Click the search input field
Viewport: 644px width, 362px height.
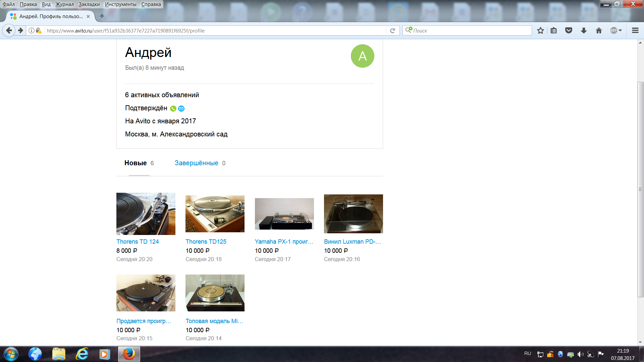pyautogui.click(x=470, y=31)
